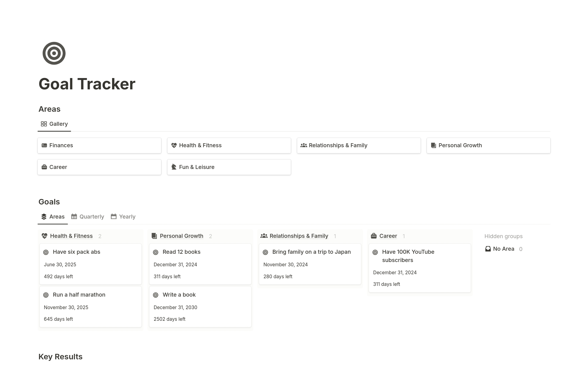Select the Gallery view tab
The height and width of the screenshot is (367, 588).
(54, 124)
